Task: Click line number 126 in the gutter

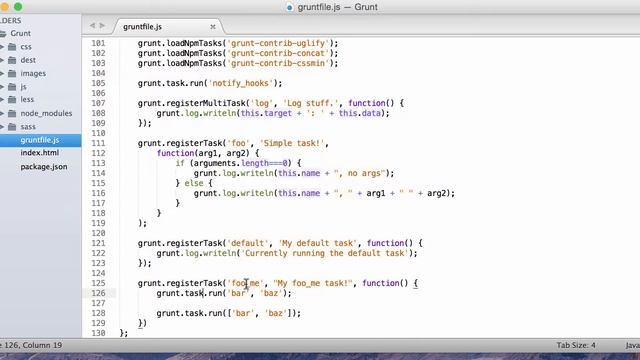Action: (98, 293)
